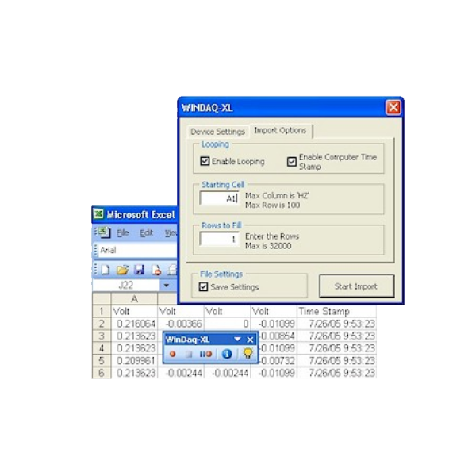Viewport: 476px width, 476px height.
Task: Open the Edit menu in Excel
Action: coord(147,232)
